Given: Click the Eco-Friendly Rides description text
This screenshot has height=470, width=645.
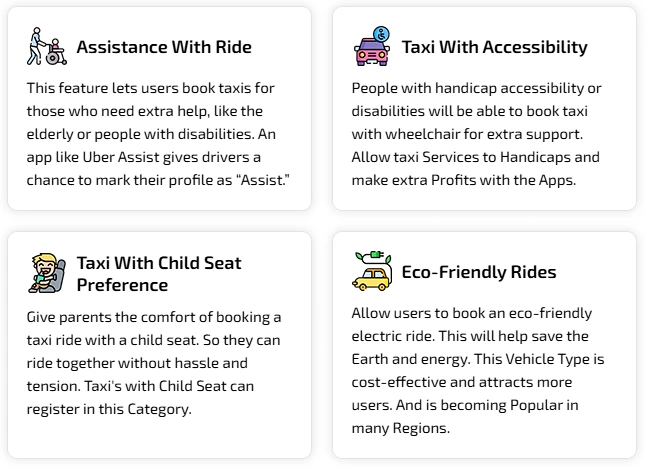Looking at the screenshot, I should [478, 370].
